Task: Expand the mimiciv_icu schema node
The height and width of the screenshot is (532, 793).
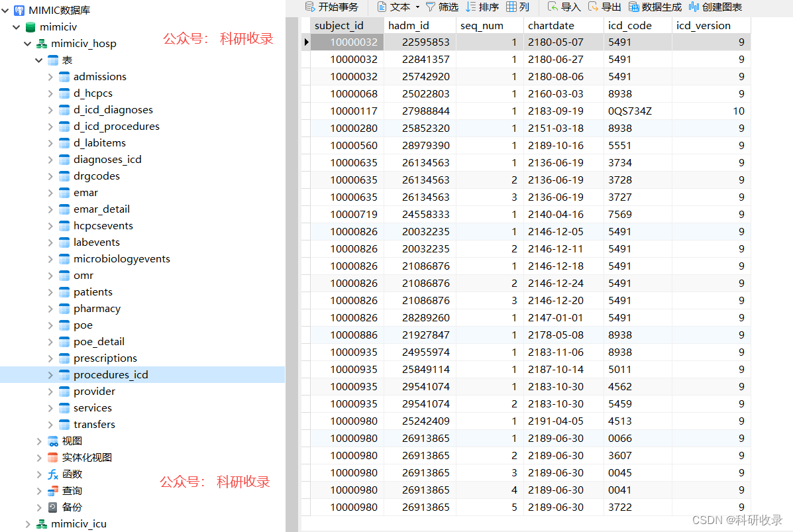Action: pyautogui.click(x=28, y=524)
